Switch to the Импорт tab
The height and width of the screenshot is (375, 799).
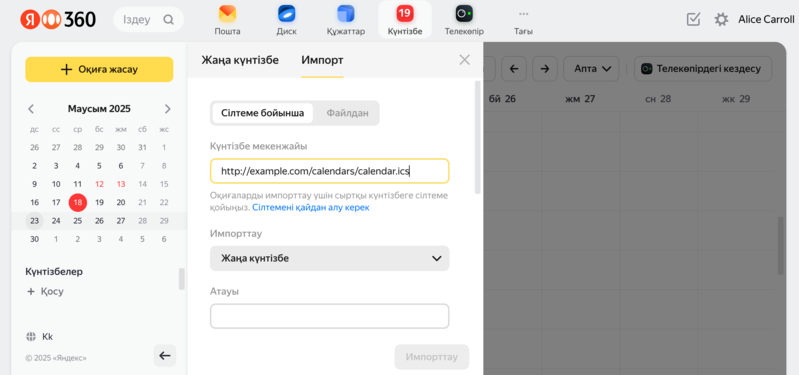tap(322, 60)
